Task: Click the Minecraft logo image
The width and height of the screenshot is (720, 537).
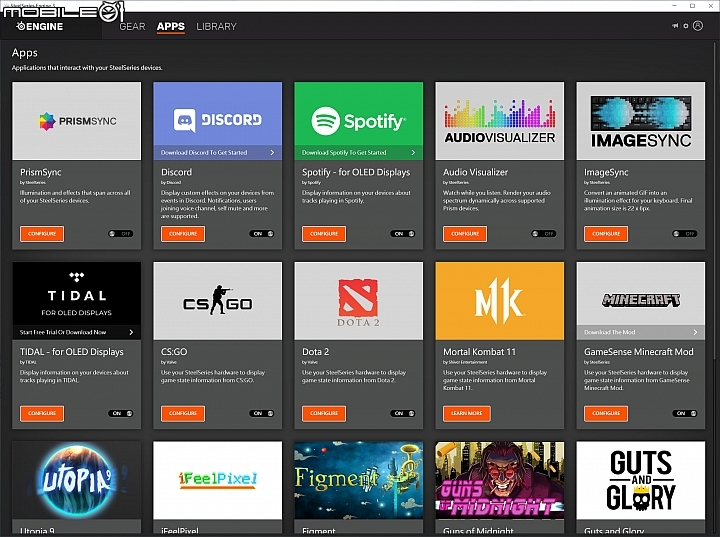Action: pos(641,300)
